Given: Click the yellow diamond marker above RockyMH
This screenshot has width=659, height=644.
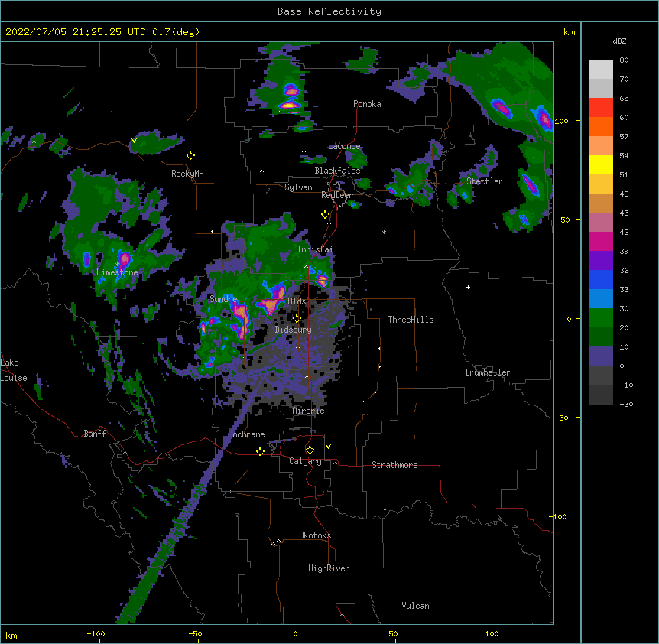Looking at the screenshot, I should pos(190,156).
